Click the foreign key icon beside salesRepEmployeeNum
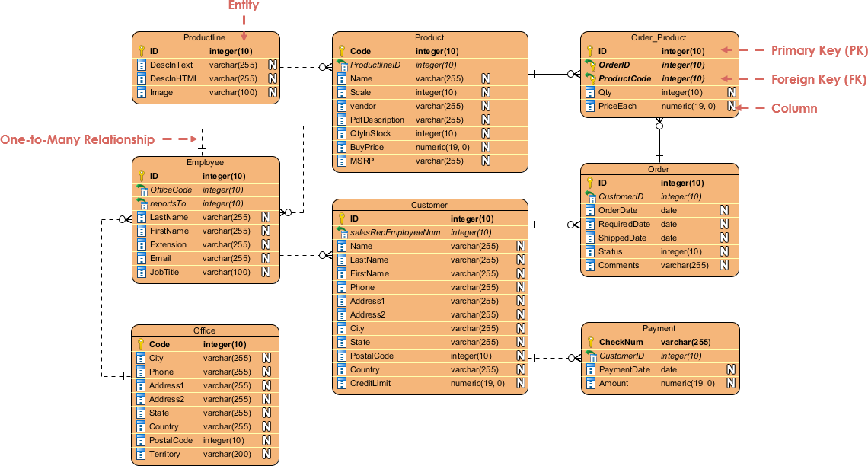The image size is (868, 466). click(x=342, y=232)
